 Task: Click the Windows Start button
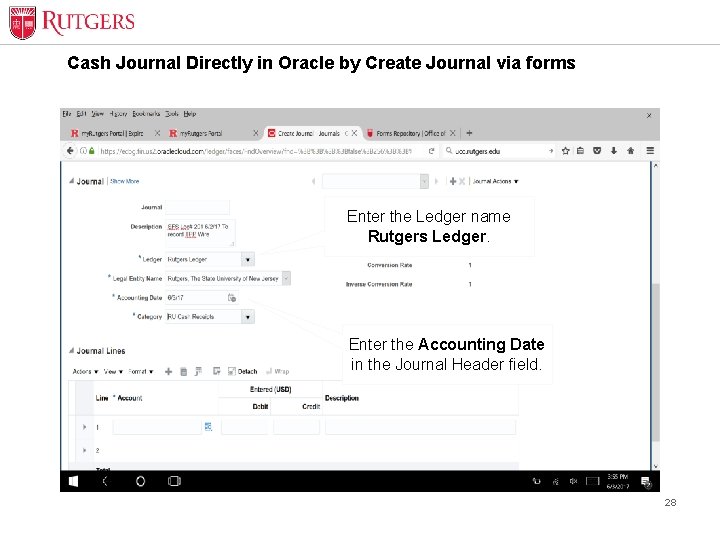(73, 481)
